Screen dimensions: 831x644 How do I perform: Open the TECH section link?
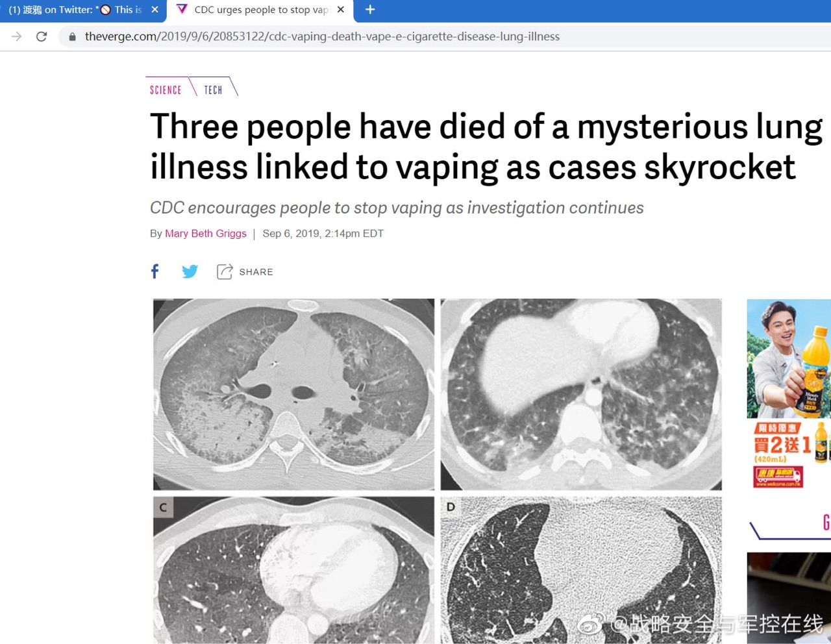tap(213, 90)
